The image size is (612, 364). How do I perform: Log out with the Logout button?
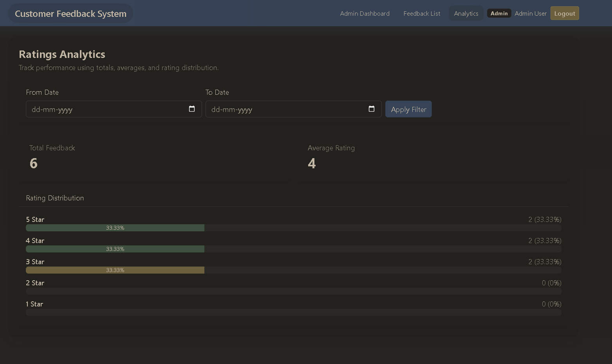tap(565, 13)
